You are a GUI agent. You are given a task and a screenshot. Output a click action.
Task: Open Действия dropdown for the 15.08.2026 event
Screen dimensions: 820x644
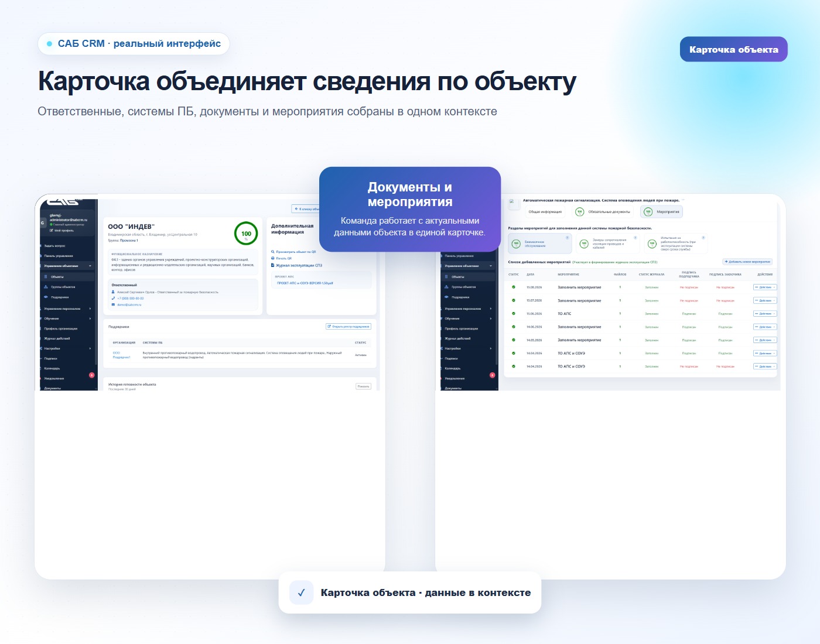[765, 287]
